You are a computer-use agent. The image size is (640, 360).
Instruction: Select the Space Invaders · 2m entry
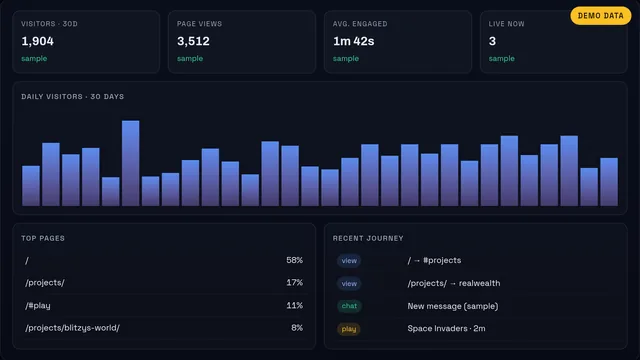click(x=447, y=329)
